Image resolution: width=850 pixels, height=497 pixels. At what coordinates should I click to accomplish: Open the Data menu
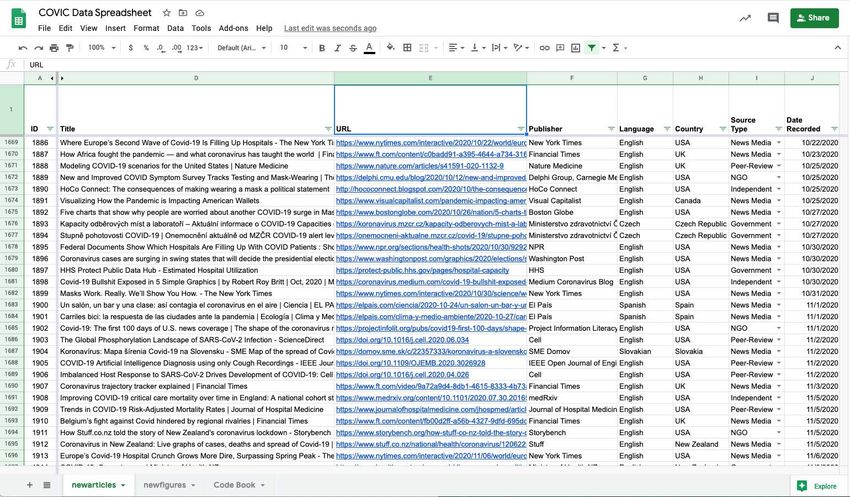click(175, 28)
